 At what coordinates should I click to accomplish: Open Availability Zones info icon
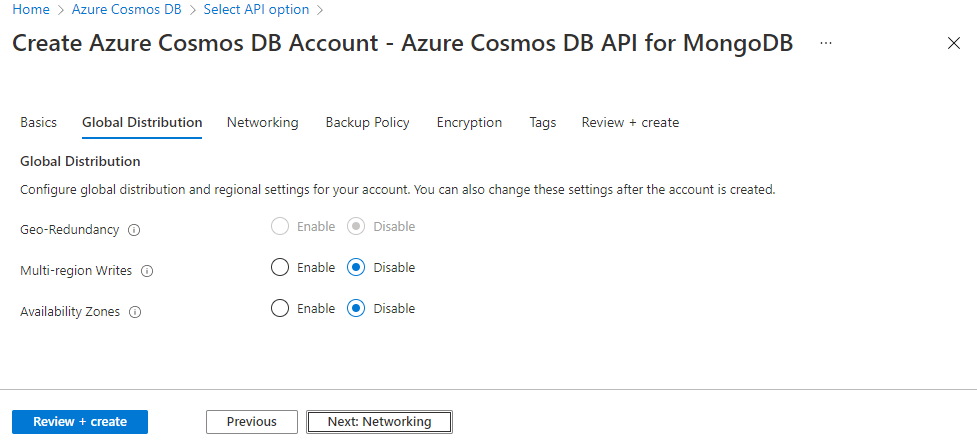[x=135, y=312]
